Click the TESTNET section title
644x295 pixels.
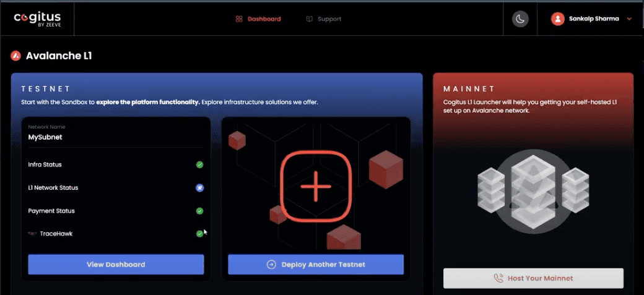pyautogui.click(x=46, y=89)
